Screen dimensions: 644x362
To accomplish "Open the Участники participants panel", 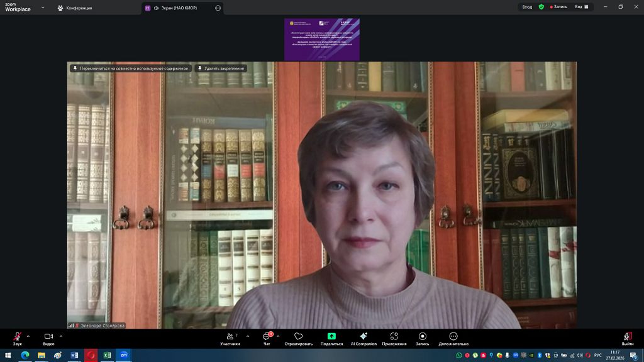I will pos(230,337).
